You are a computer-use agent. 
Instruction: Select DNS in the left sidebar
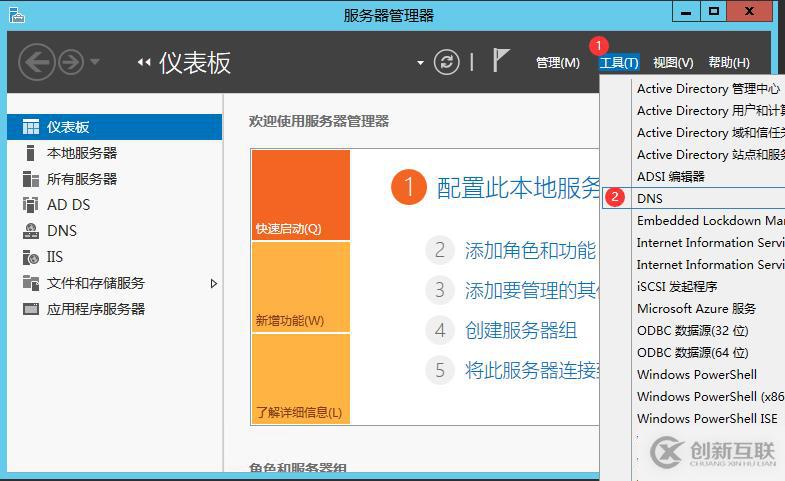point(115,231)
